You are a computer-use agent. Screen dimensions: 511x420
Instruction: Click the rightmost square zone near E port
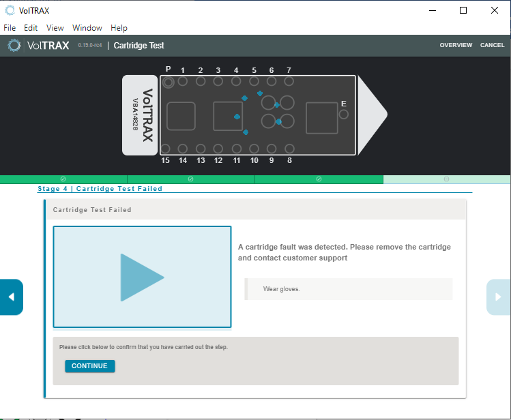tap(321, 118)
